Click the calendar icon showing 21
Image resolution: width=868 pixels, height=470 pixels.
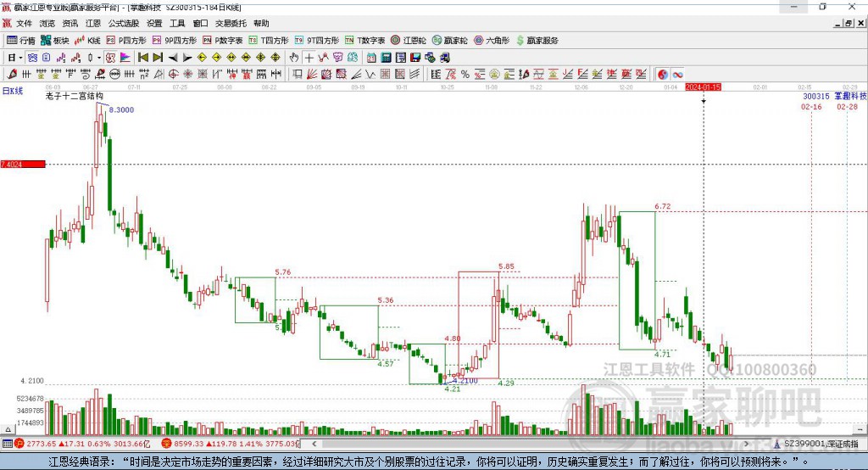pyautogui.click(x=371, y=58)
